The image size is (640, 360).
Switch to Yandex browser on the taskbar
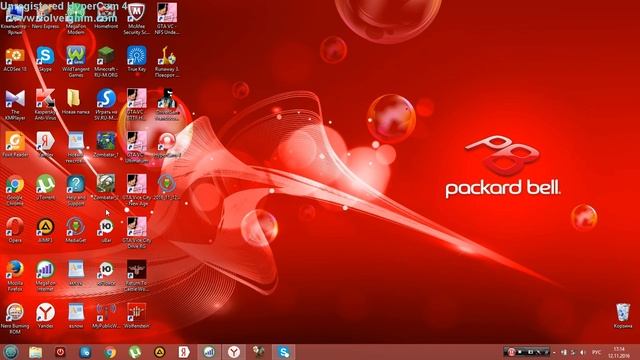[x=234, y=352]
